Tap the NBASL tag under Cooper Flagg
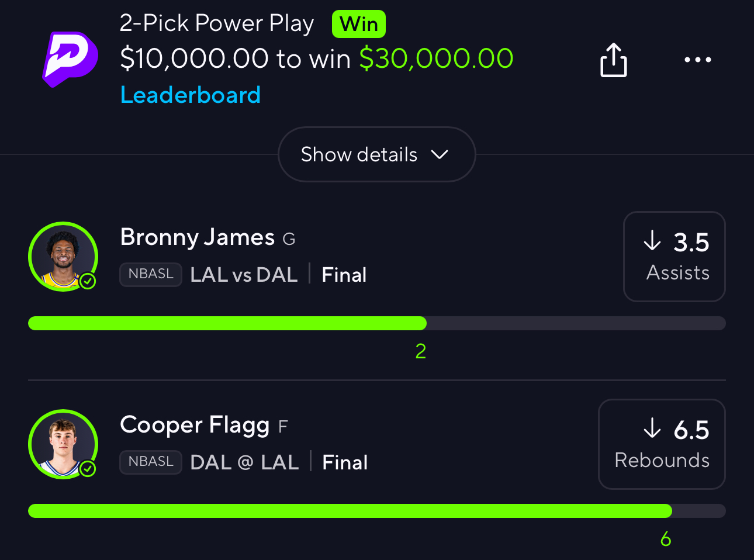The width and height of the screenshot is (754, 560). [x=151, y=462]
